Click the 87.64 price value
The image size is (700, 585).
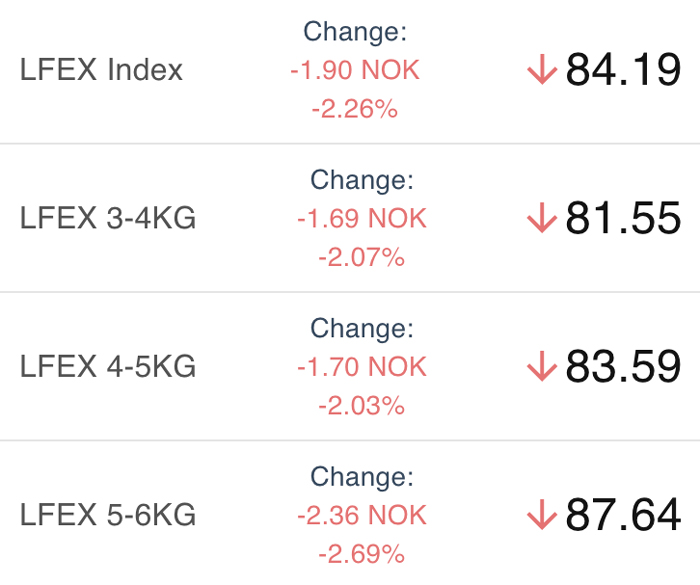(x=623, y=514)
